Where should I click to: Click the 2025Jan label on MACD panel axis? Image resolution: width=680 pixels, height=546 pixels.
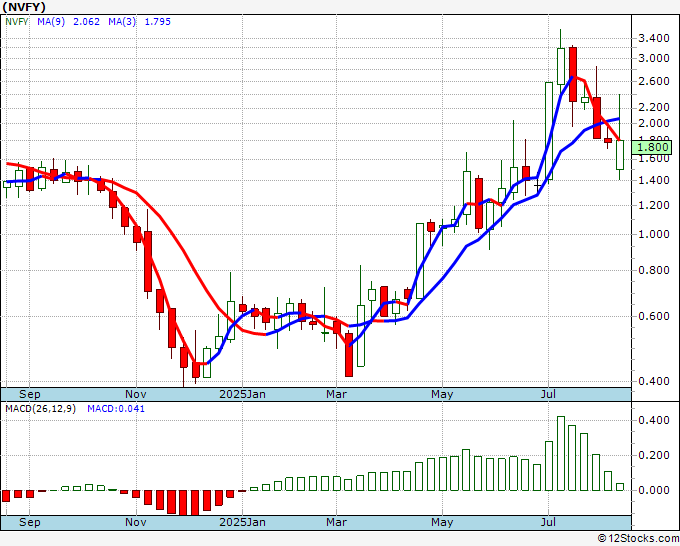(x=242, y=522)
